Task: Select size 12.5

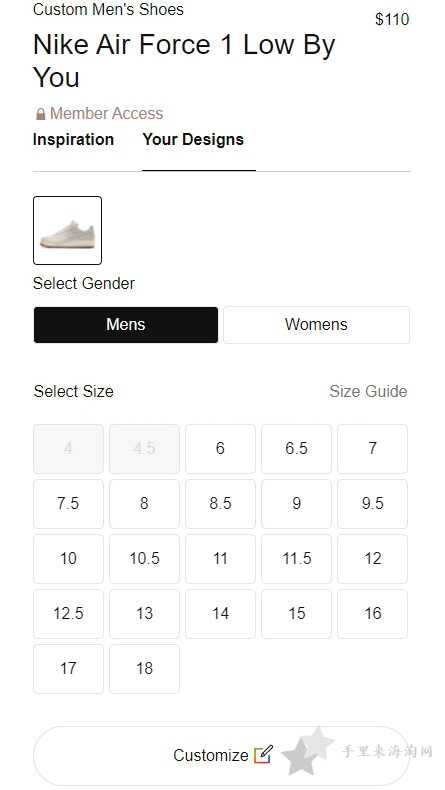Action: (68, 613)
